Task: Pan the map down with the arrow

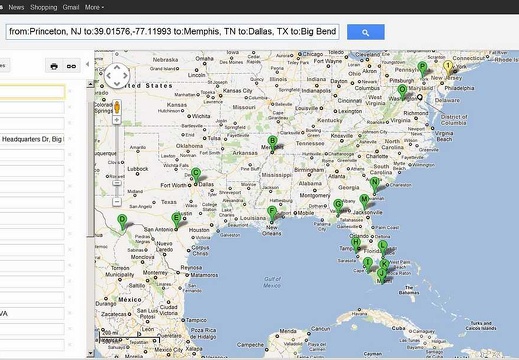Action: 117,83
